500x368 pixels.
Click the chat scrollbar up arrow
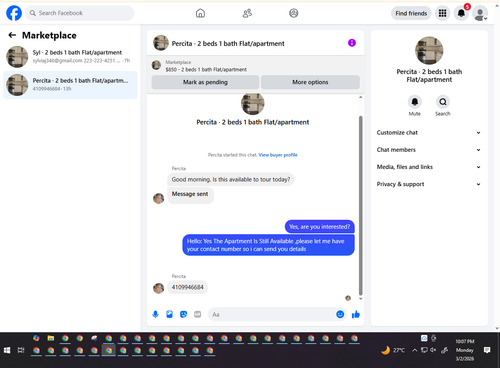(360, 97)
